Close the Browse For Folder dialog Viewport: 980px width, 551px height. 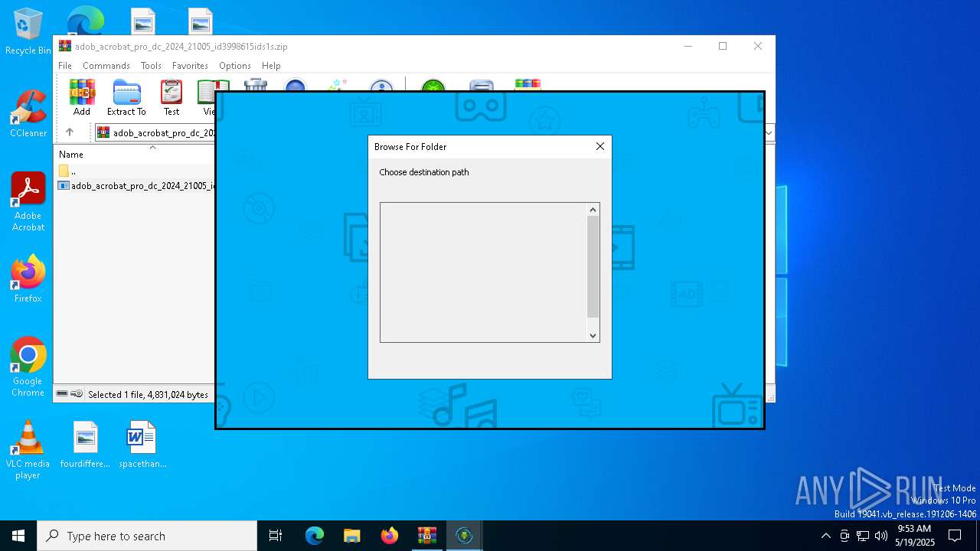600,146
